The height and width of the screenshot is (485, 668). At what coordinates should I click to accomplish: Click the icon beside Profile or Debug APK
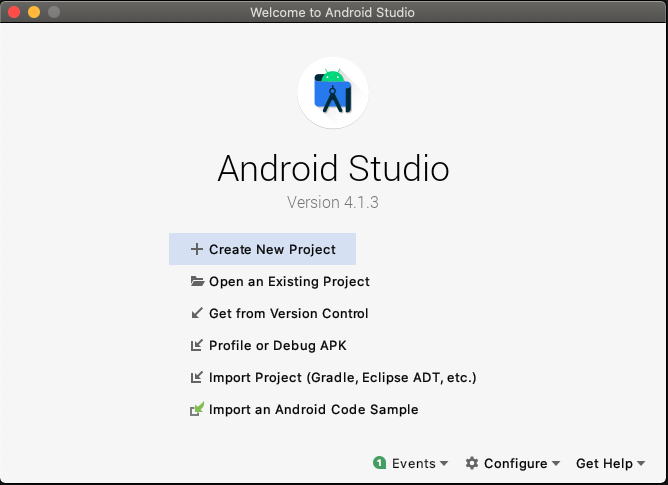[196, 345]
